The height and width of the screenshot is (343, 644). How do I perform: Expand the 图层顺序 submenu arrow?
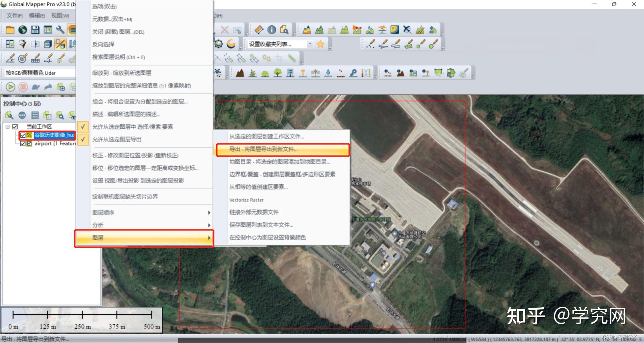209,212
